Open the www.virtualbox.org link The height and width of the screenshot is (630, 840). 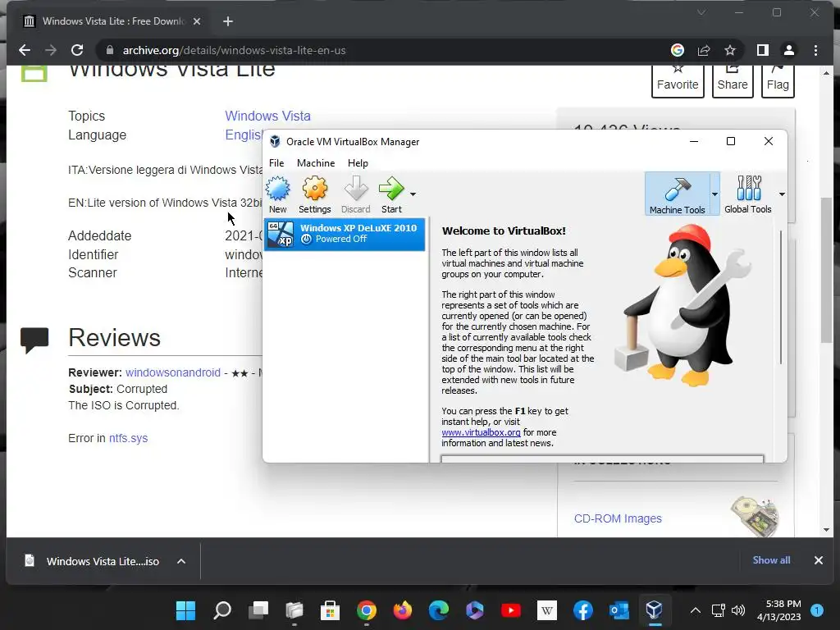coord(481,432)
